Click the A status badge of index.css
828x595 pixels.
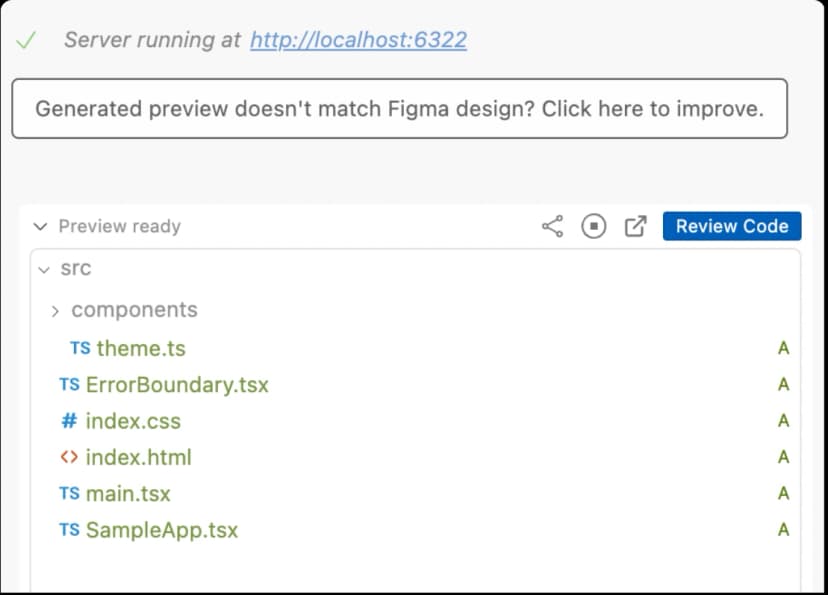(784, 421)
